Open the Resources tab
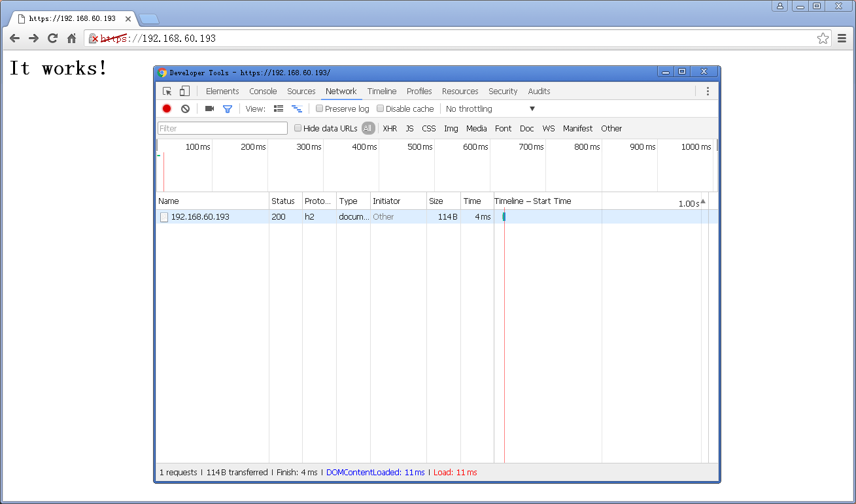 point(460,92)
